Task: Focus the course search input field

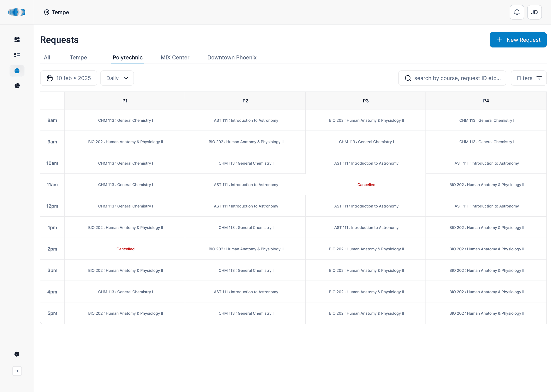Action: [x=457, y=78]
